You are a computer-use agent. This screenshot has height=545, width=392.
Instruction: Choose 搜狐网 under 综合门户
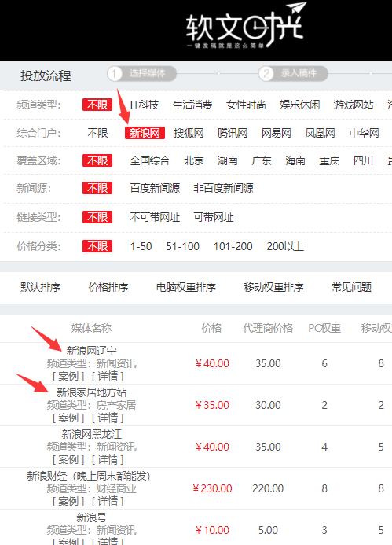pyautogui.click(x=189, y=133)
